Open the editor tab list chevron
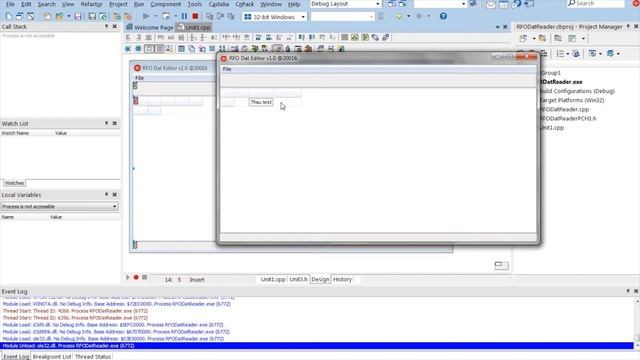This screenshot has height=360, width=640. pos(498,27)
